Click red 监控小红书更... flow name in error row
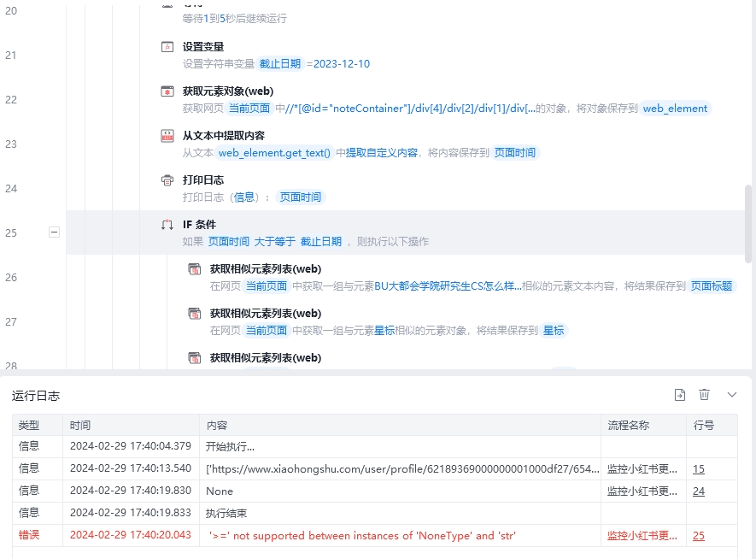Viewport: 756px width, 559px height. [642, 535]
